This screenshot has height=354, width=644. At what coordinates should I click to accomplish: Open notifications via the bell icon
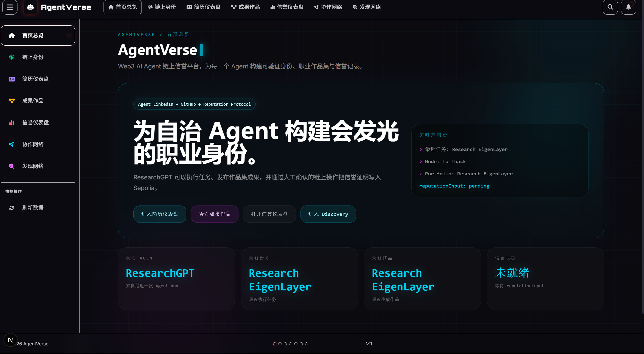coord(628,7)
